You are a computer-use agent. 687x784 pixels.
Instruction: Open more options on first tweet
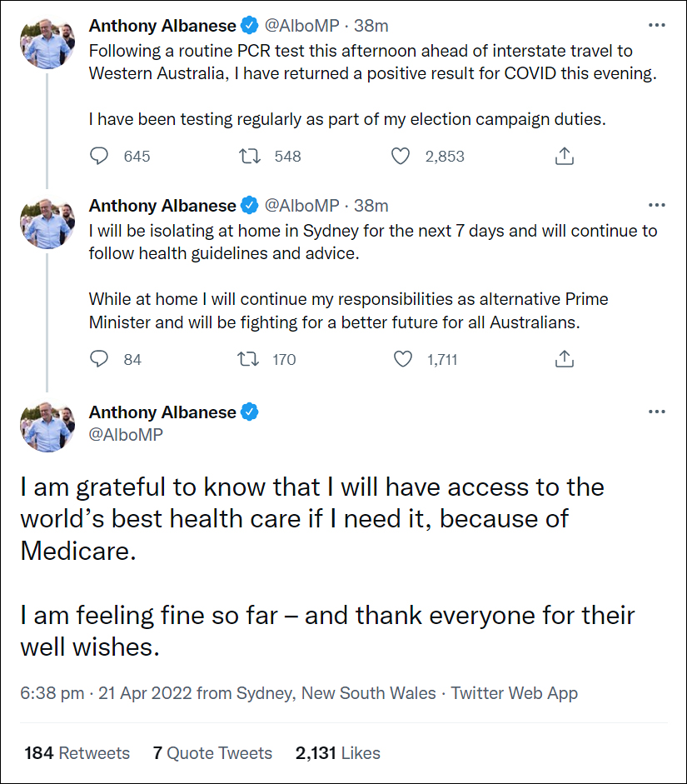[x=656, y=25]
